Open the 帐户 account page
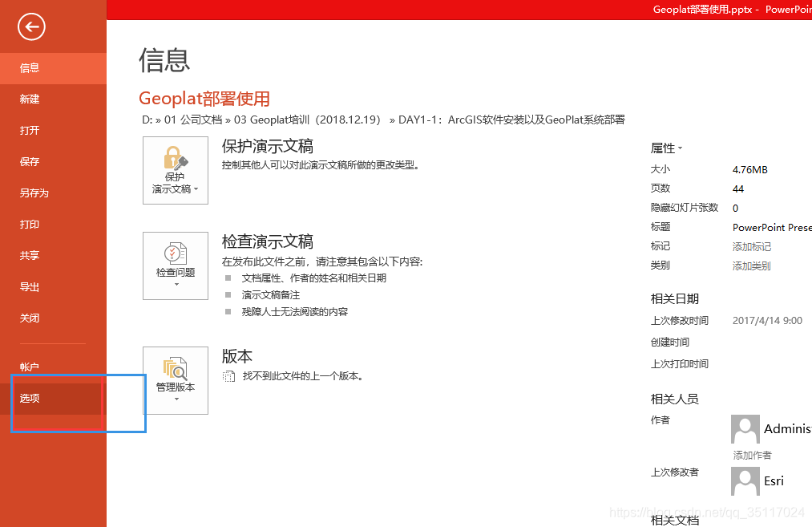This screenshot has height=527, width=812. click(53, 367)
